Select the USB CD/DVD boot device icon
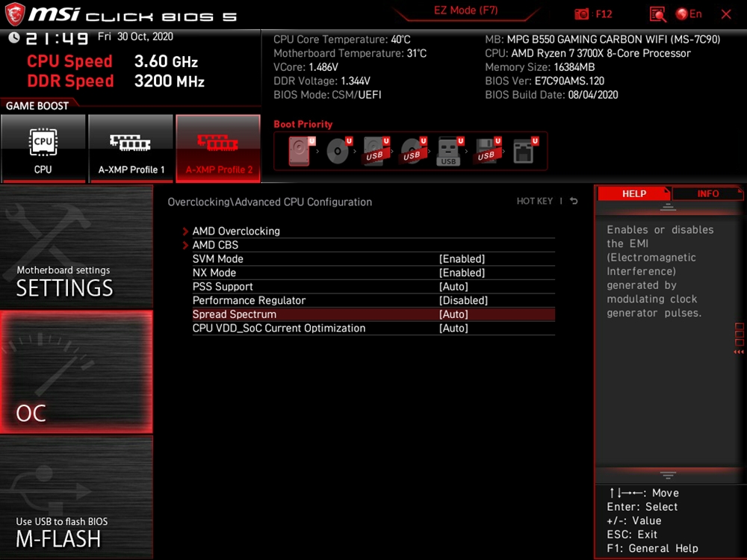747x560 pixels. (x=412, y=151)
